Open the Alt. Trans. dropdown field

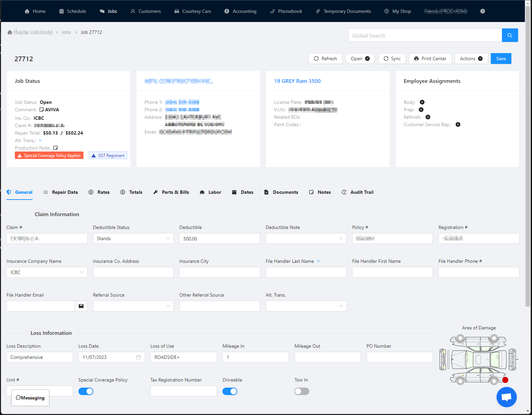pyautogui.click(x=306, y=306)
